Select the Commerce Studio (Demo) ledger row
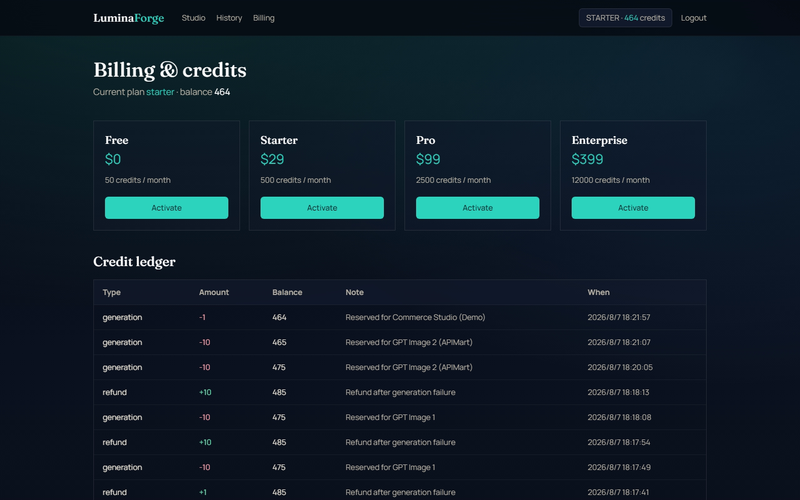 pyautogui.click(x=400, y=317)
